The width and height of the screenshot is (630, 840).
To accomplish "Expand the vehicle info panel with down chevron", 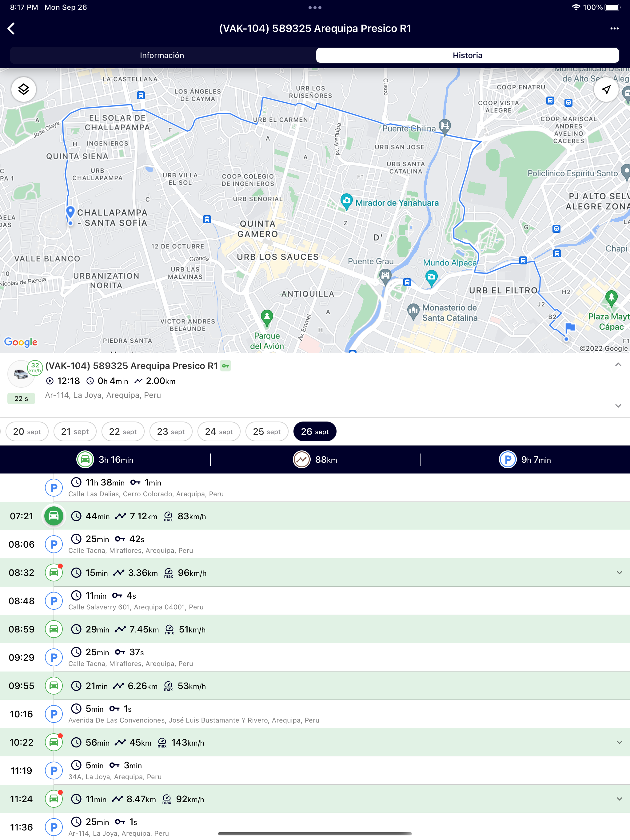I will (x=618, y=406).
